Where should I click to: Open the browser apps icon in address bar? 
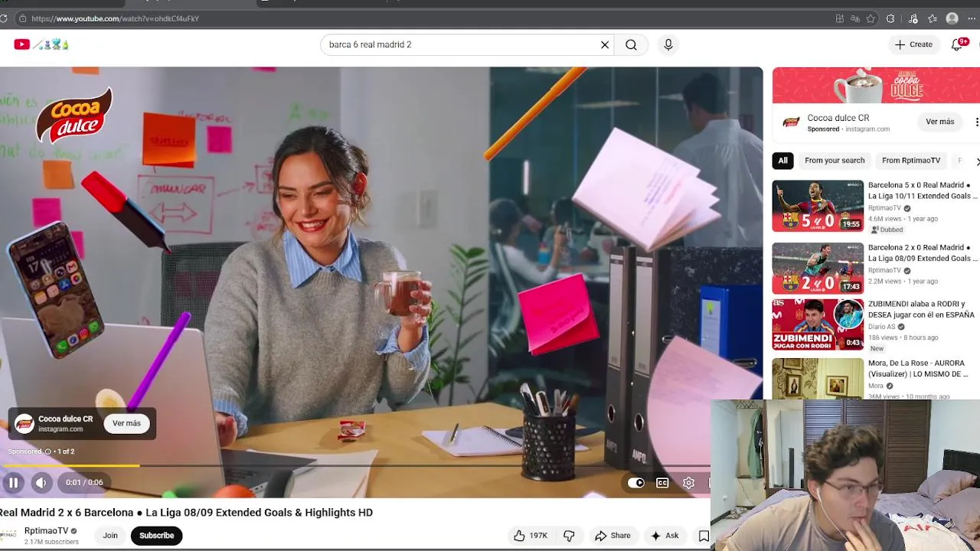tap(840, 18)
